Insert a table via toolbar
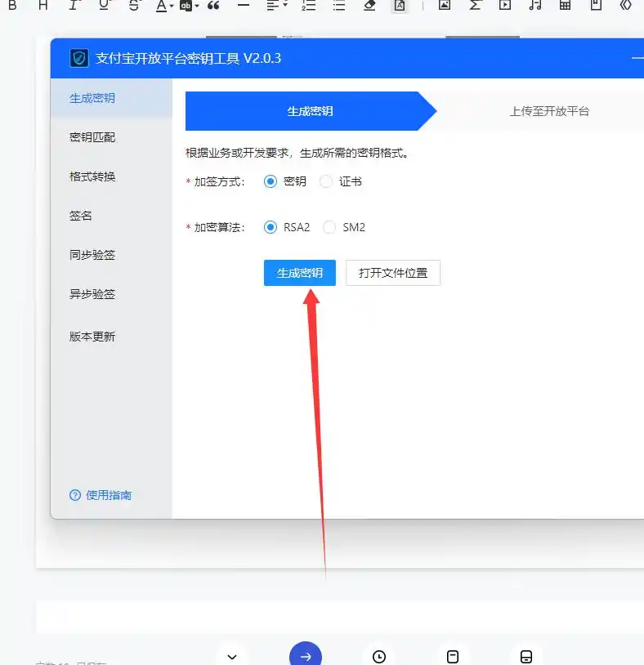Image resolution: width=644 pixels, height=665 pixels. (565, 6)
